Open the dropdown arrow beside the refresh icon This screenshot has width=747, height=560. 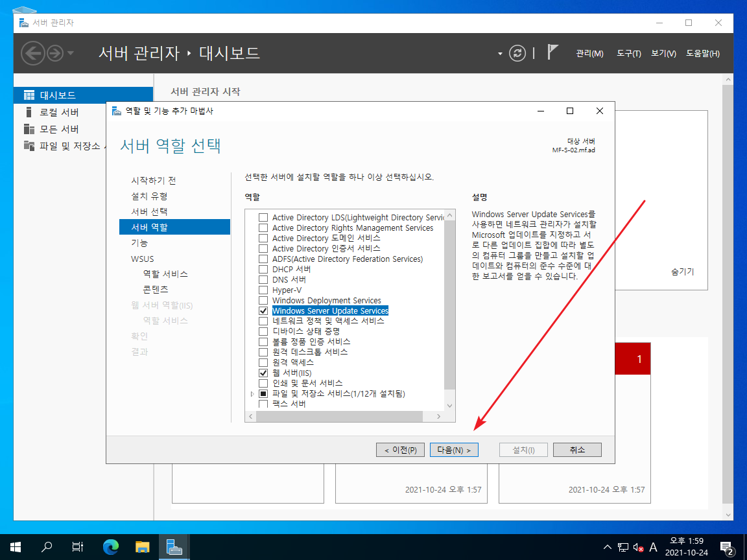coord(500,54)
